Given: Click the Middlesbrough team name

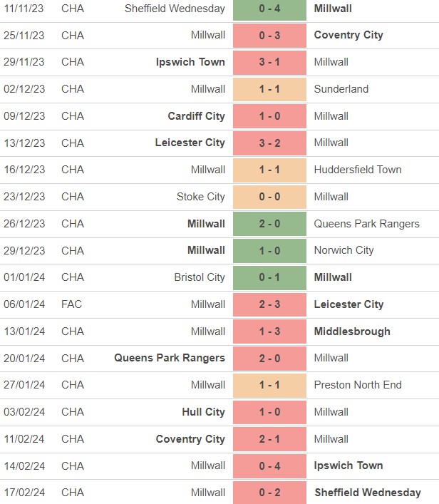Looking at the screenshot, I should [x=352, y=331].
